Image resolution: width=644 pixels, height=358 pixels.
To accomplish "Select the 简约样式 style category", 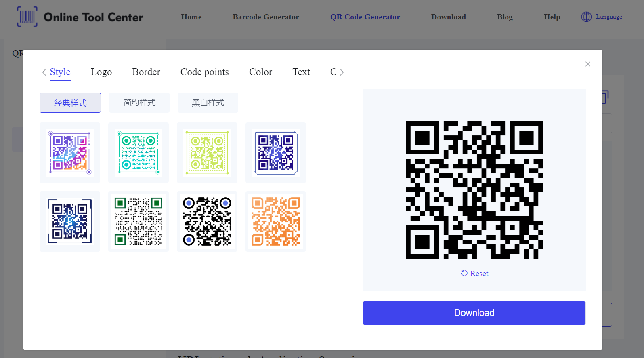I will (139, 103).
